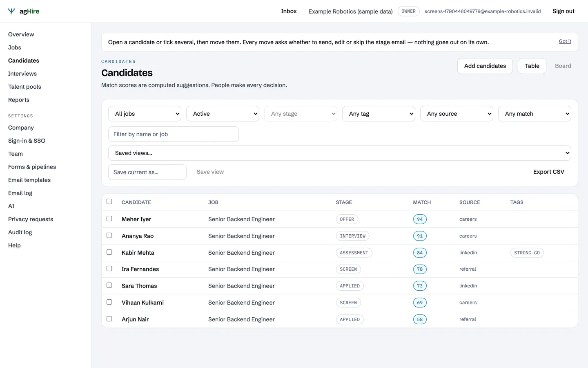Open the Any stage dropdown

(x=301, y=114)
